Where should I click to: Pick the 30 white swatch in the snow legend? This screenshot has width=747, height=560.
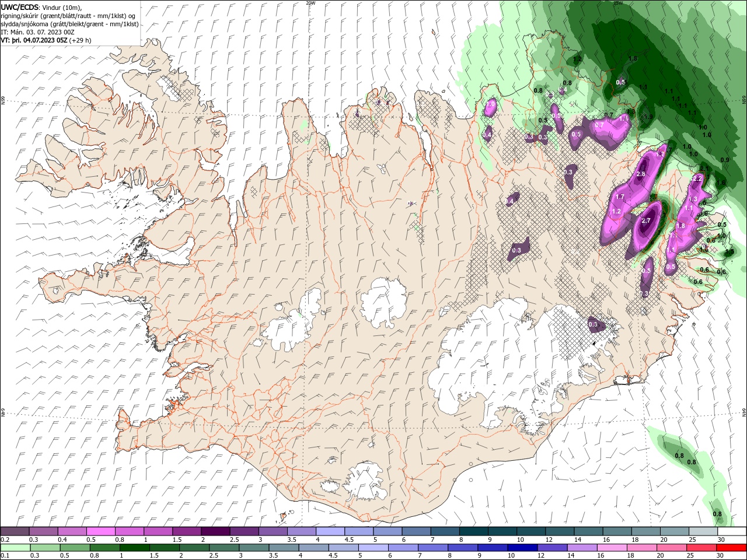(731, 531)
